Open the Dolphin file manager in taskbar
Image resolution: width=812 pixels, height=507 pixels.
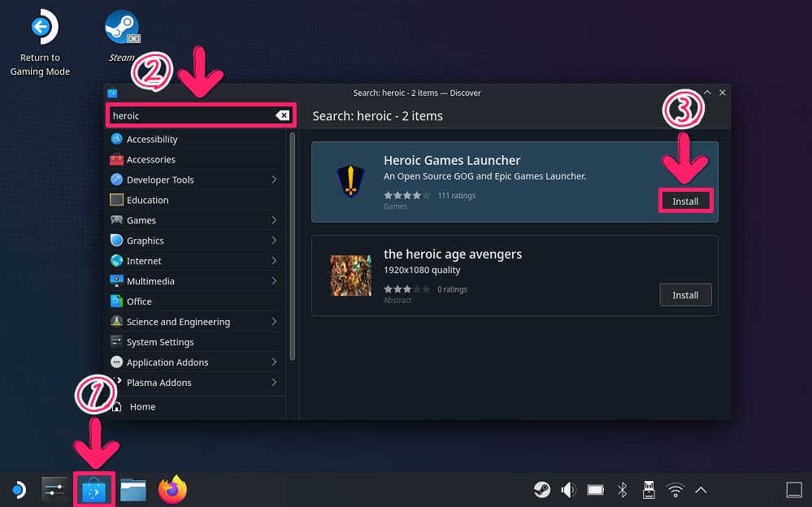(x=133, y=490)
